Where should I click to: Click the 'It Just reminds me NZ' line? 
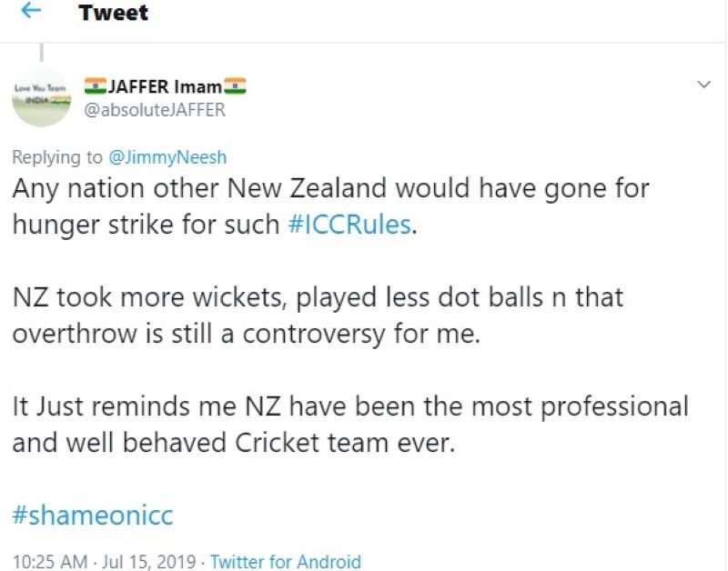pos(349,406)
